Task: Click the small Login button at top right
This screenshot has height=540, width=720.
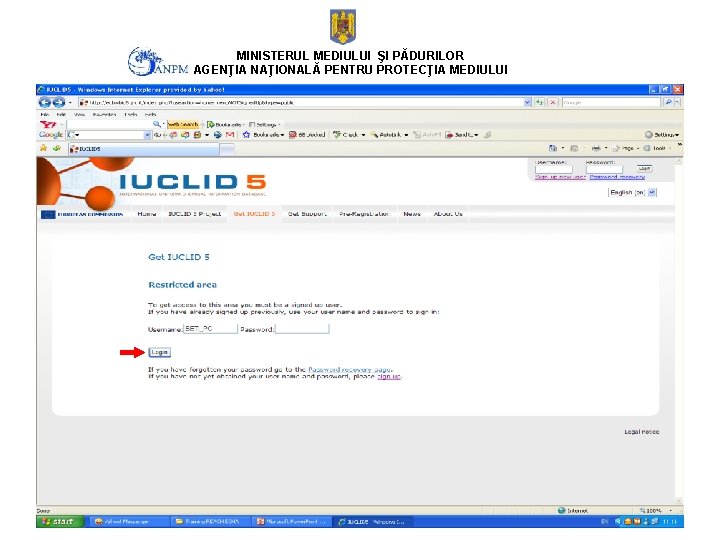Action: [x=644, y=169]
